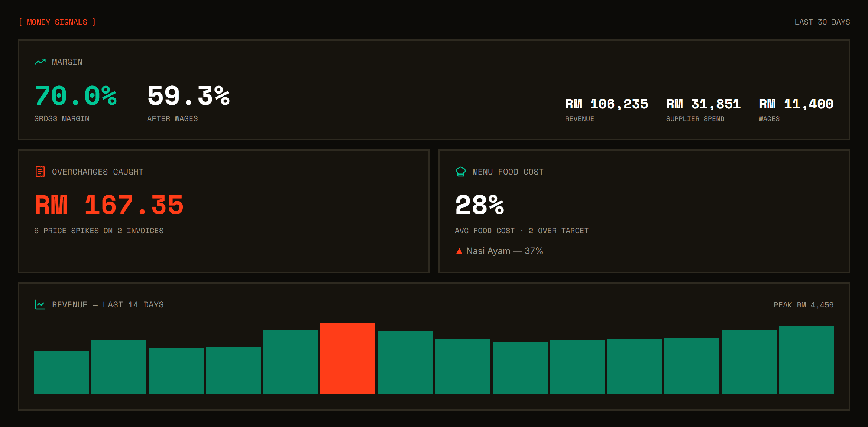Select the green bar just left of the red bar
This screenshot has width=868, height=427.
(291, 362)
